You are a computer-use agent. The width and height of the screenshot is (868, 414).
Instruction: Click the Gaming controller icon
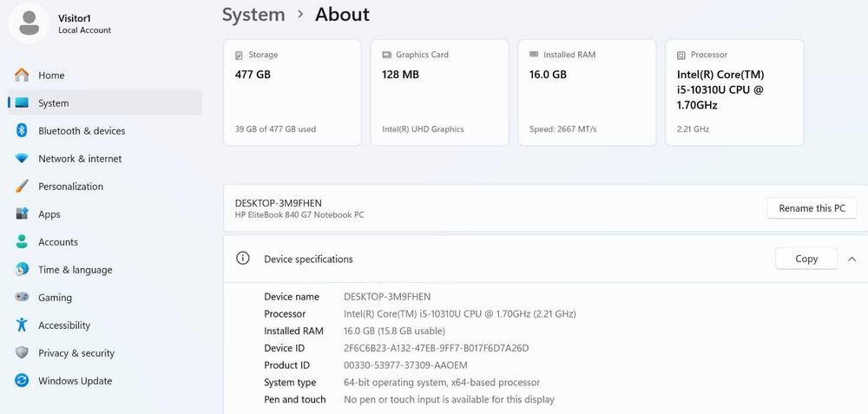(x=22, y=298)
